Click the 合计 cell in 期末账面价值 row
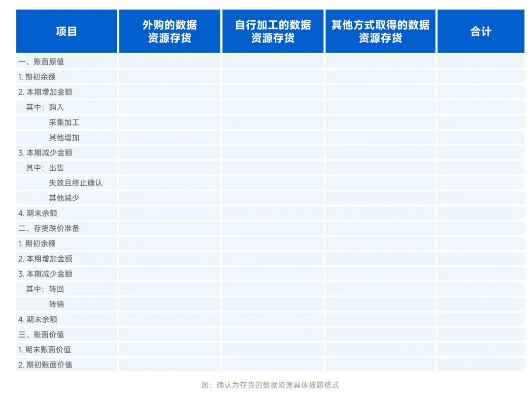This screenshot has height=399, width=532. pyautogui.click(x=480, y=350)
